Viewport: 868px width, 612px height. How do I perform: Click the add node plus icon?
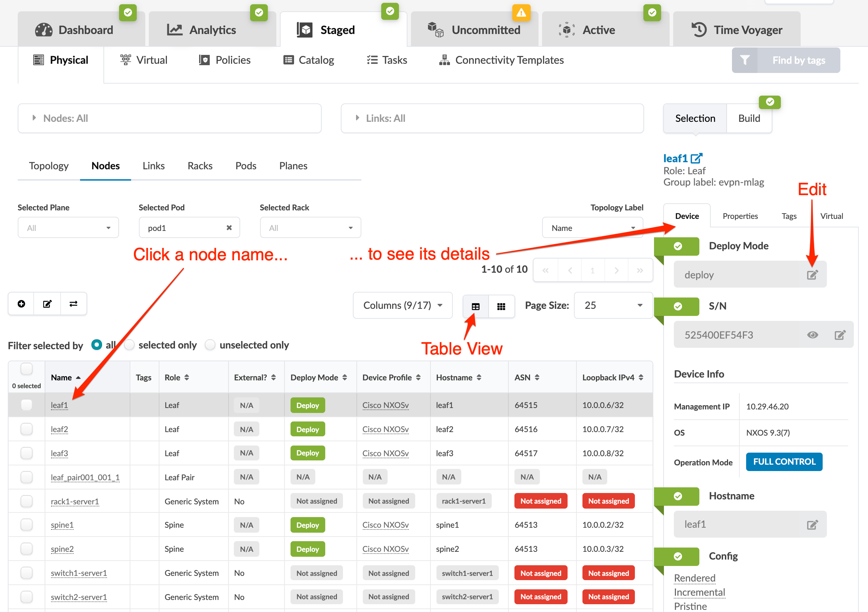pos(21,304)
